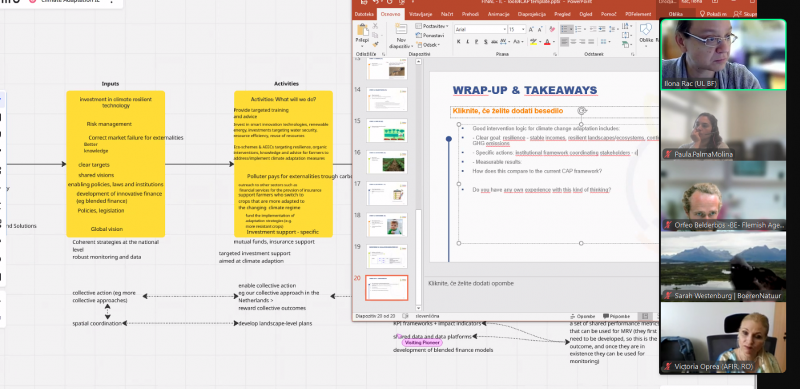Toggle bold K formatting

click(458, 42)
